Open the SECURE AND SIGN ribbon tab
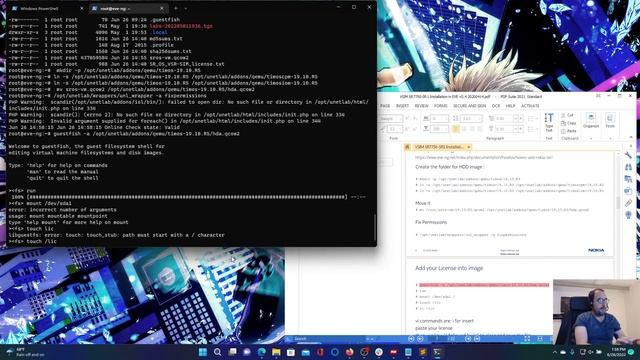 (x=469, y=106)
